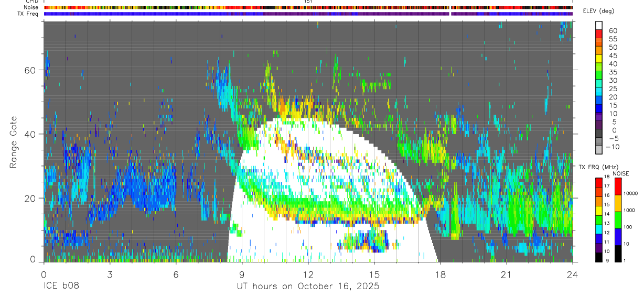The image size is (644, 297).
Task: Click x-axis tick label '15'
Action: tap(374, 274)
